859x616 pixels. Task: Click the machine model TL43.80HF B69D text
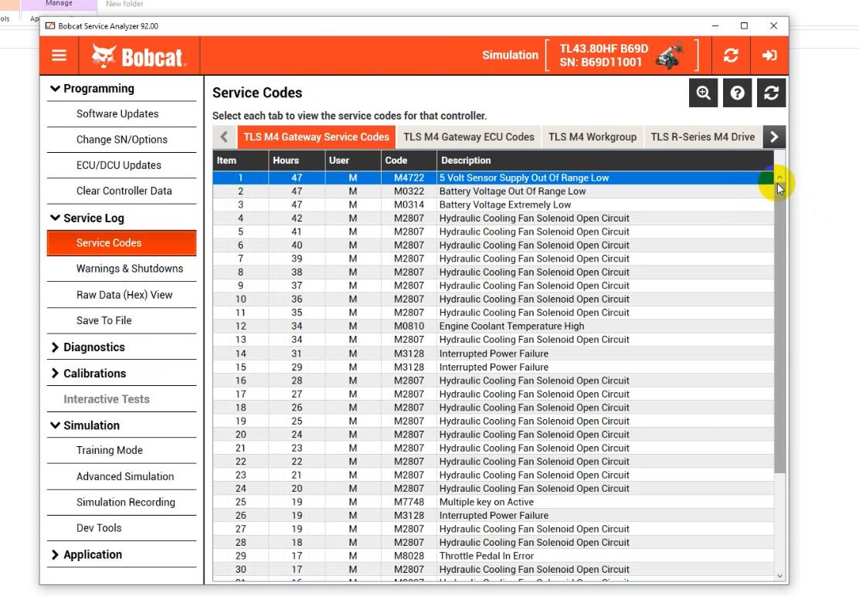(x=604, y=49)
